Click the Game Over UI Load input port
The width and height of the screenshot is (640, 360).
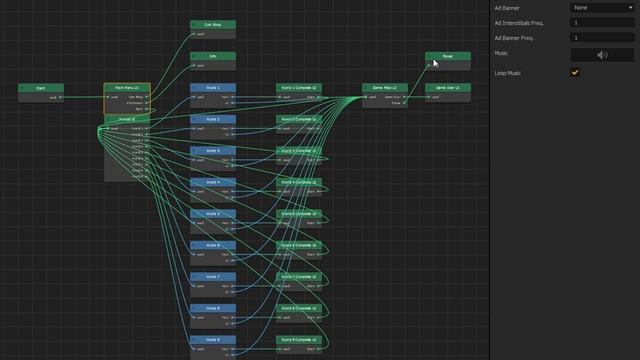point(429,97)
